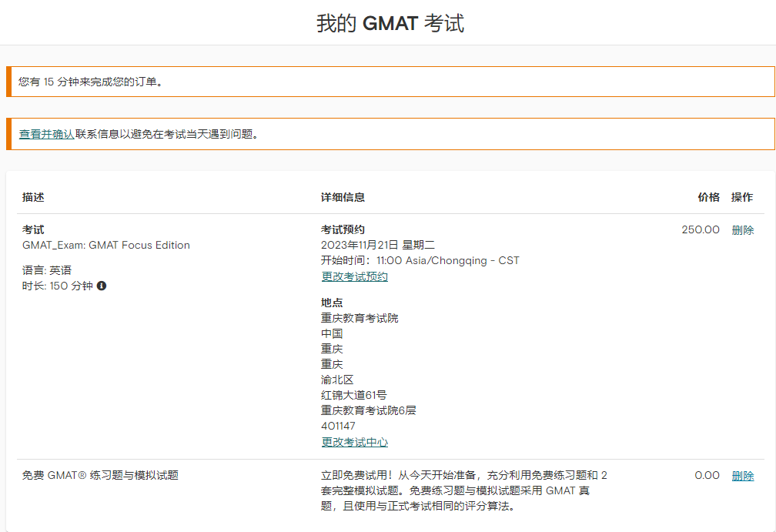The image size is (776, 532).
Task: Select the postal code 401147
Action: click(338, 426)
